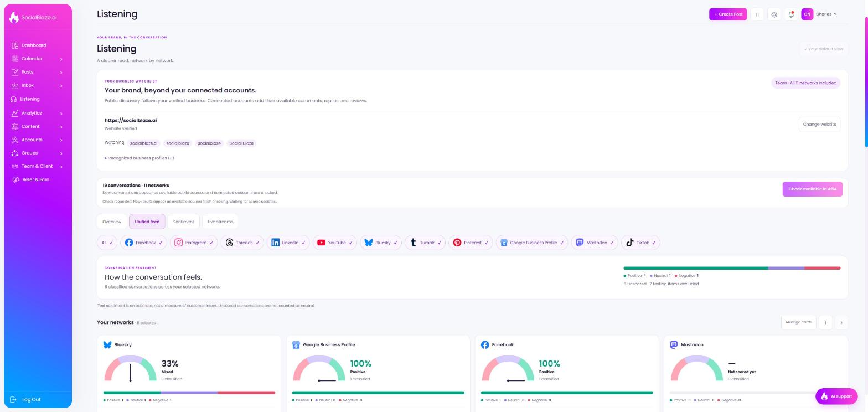
Task: Click the AI support button
Action: (x=836, y=396)
